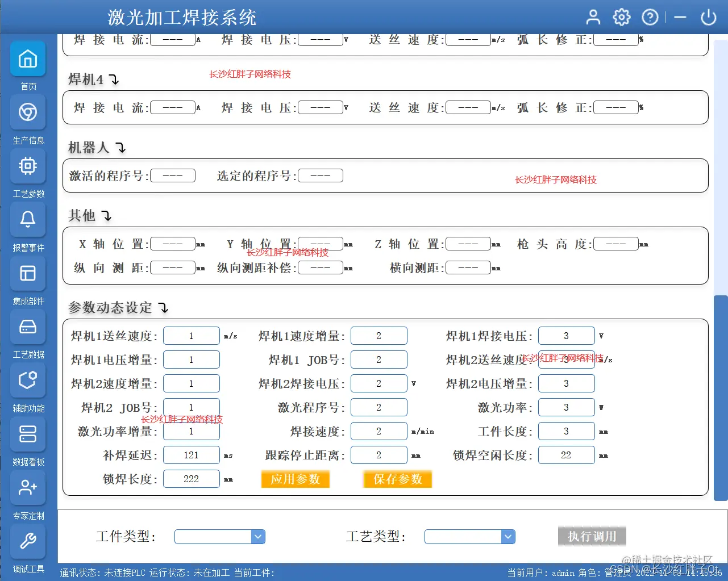Collapse the 参数动态设定 section arrow
Image resolution: width=728 pixels, height=581 pixels.
[x=164, y=308]
